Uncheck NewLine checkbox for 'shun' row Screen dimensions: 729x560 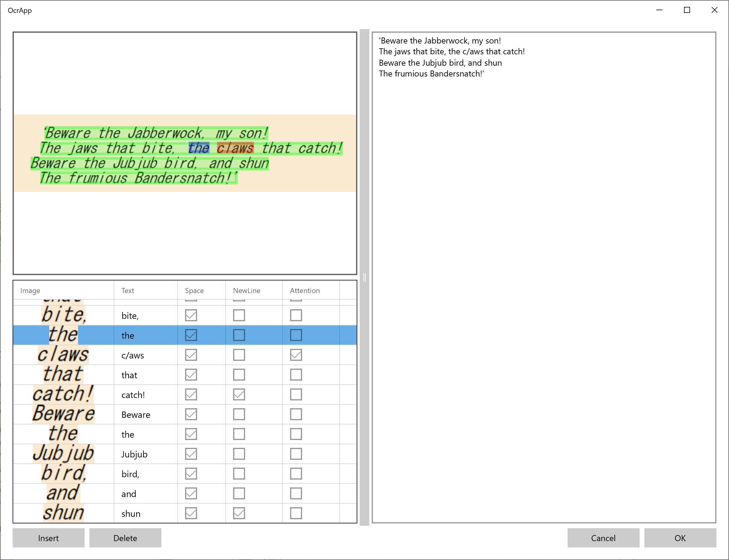(x=239, y=513)
